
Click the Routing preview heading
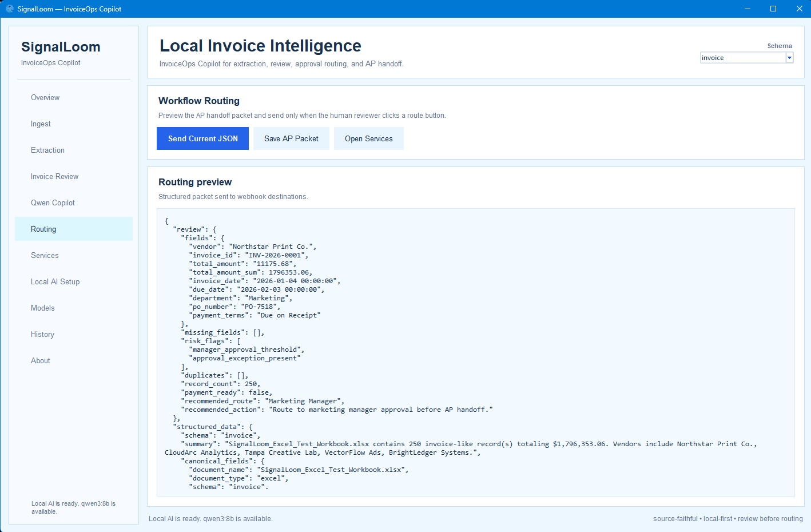tap(195, 182)
